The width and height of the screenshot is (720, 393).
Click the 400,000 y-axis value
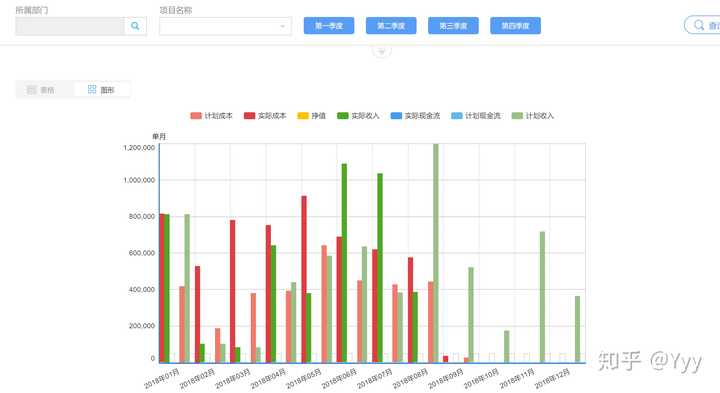142,290
